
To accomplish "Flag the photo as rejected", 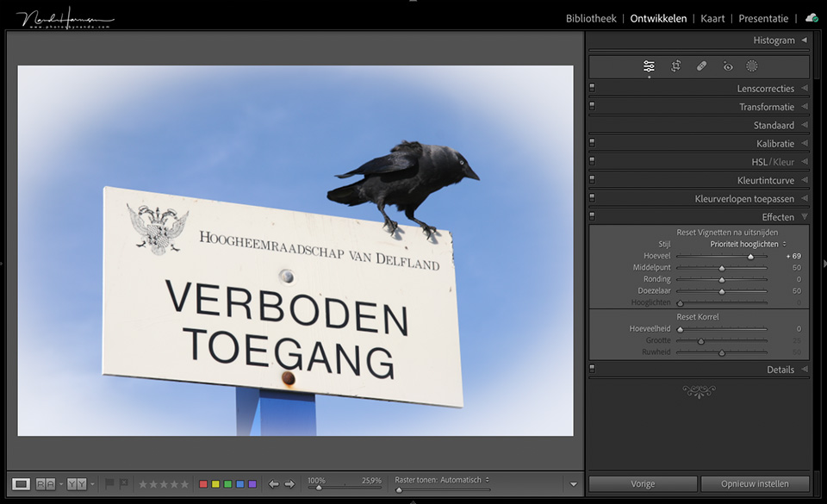I will (123, 483).
